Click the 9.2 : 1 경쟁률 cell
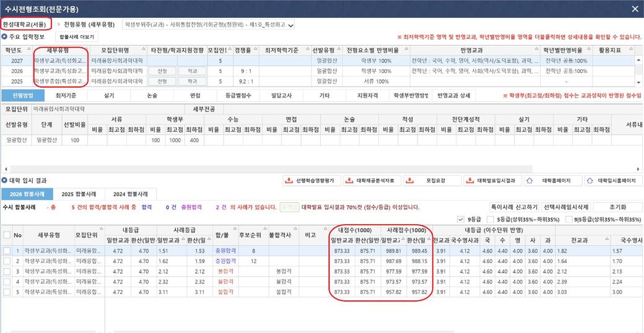This screenshot has height=333, width=644. [246, 81]
